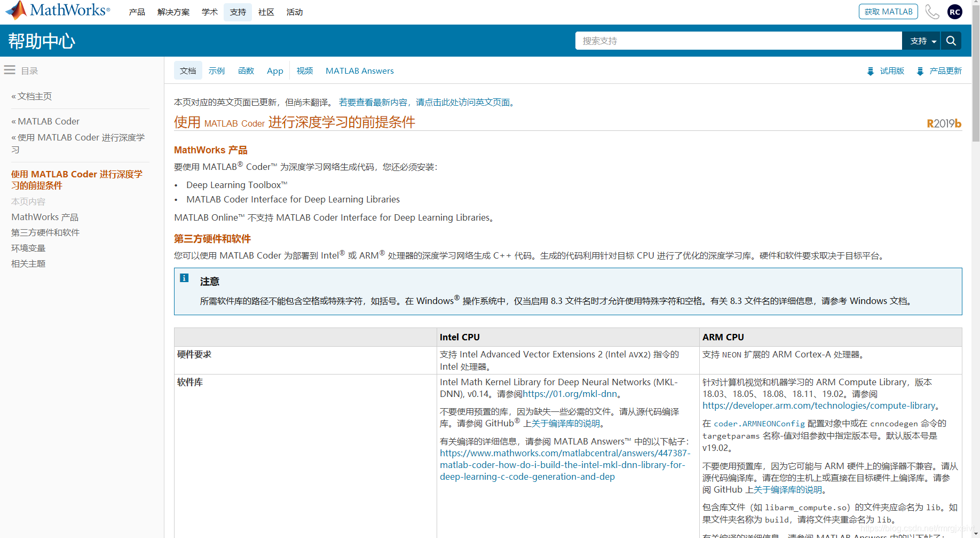The height and width of the screenshot is (538, 980).
Task: Open the phone contact icon
Action: coord(932,12)
